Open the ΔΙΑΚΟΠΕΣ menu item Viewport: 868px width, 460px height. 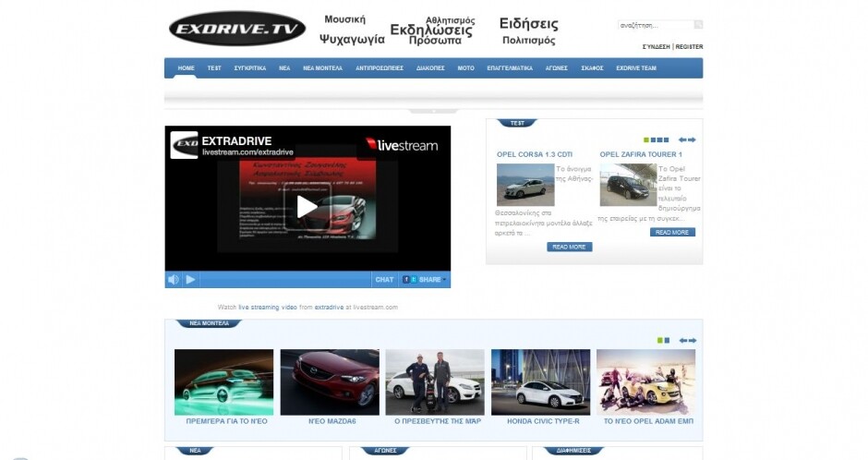[x=430, y=68]
